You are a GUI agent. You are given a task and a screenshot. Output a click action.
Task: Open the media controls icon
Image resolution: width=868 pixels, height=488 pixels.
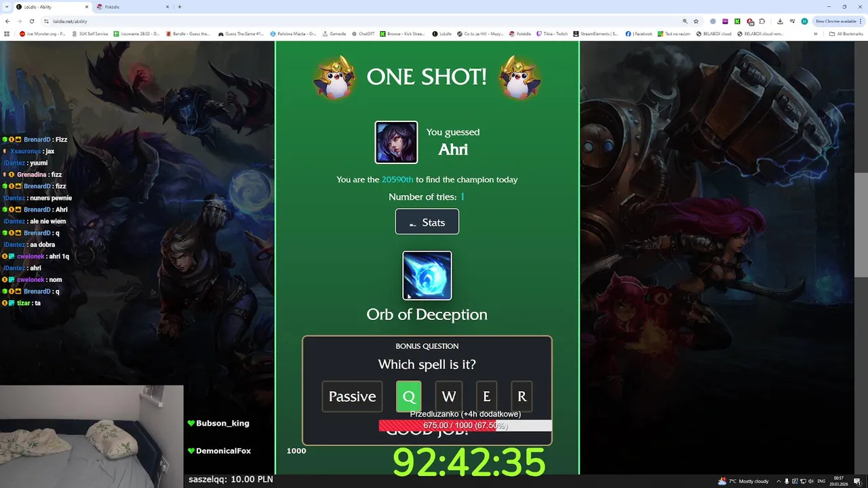pyautogui.click(x=792, y=21)
